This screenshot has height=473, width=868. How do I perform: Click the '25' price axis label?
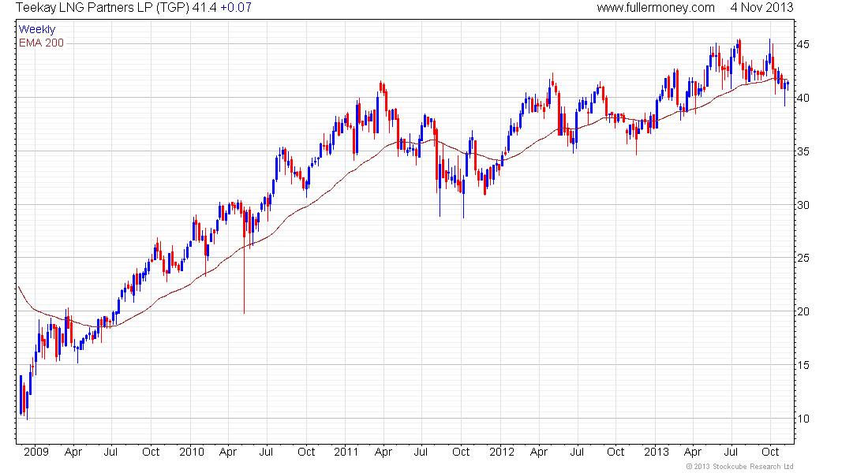coord(803,259)
